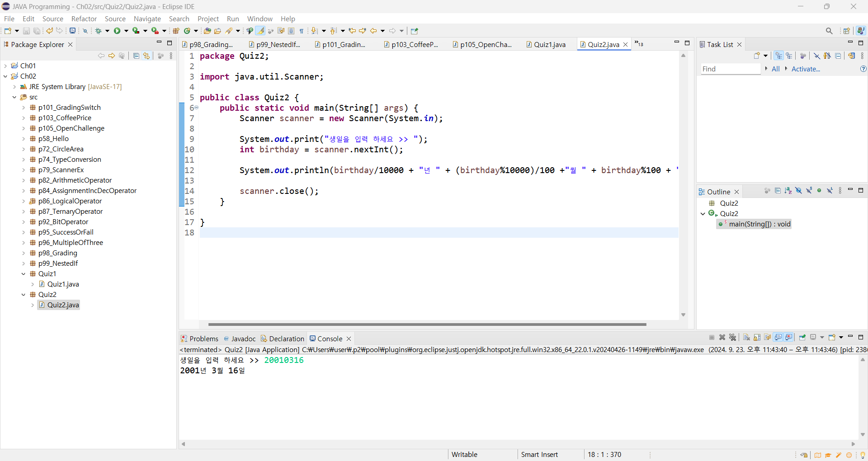
Task: Click the New Java Package icon
Action: (x=176, y=31)
